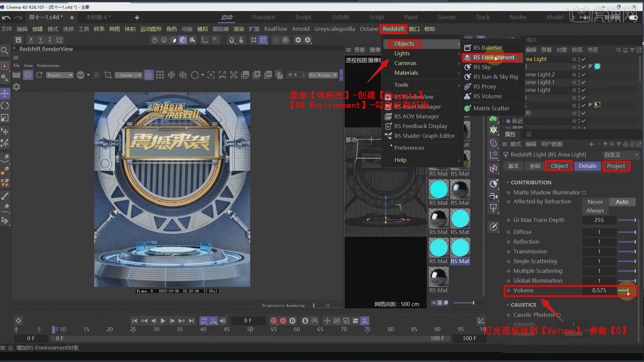Open the Arnold menu in the menu bar

[301, 29]
